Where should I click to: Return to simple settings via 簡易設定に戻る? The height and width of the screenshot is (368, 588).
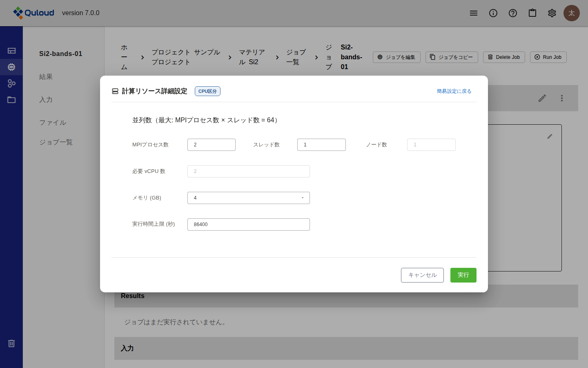point(454,91)
